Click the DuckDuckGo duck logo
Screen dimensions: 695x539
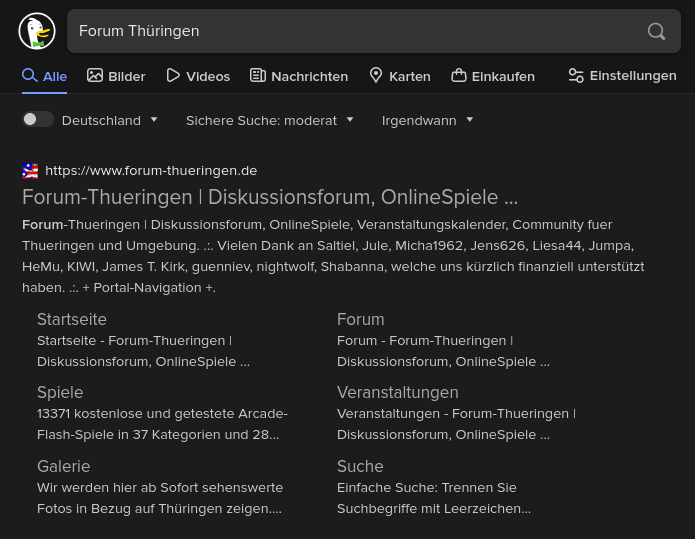click(x=37, y=31)
